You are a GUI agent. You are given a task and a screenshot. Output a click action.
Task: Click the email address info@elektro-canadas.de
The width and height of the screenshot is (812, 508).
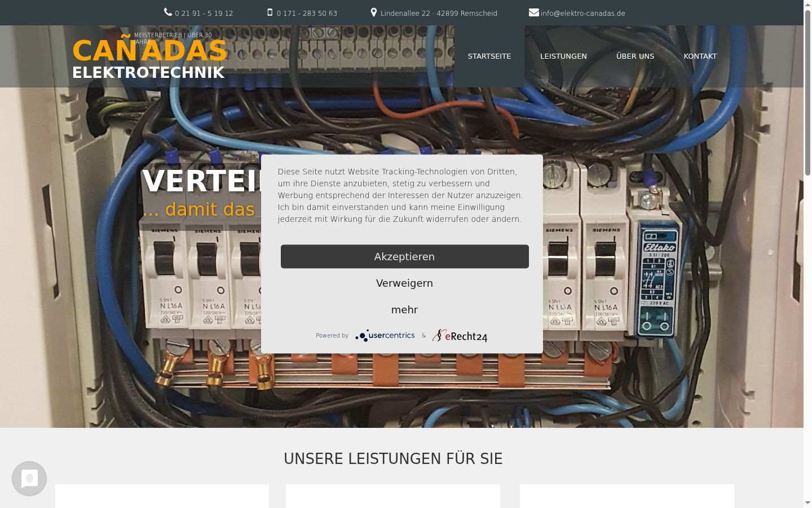[583, 13]
